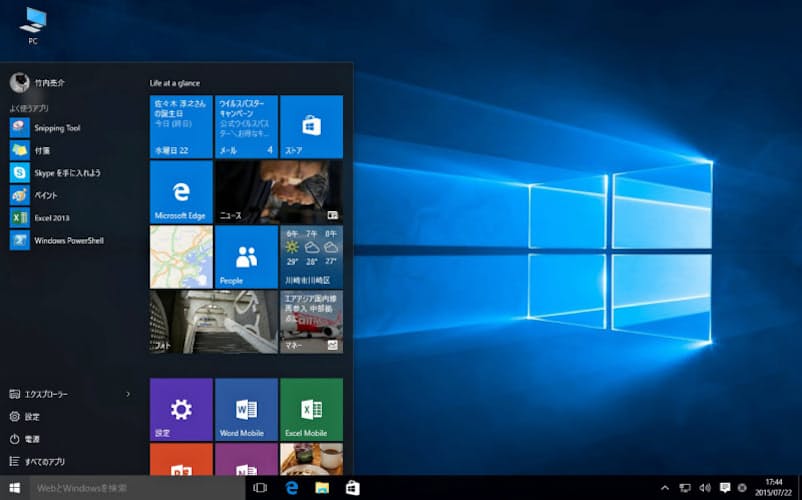
Task: Show hidden system tray icons
Action: click(665, 488)
